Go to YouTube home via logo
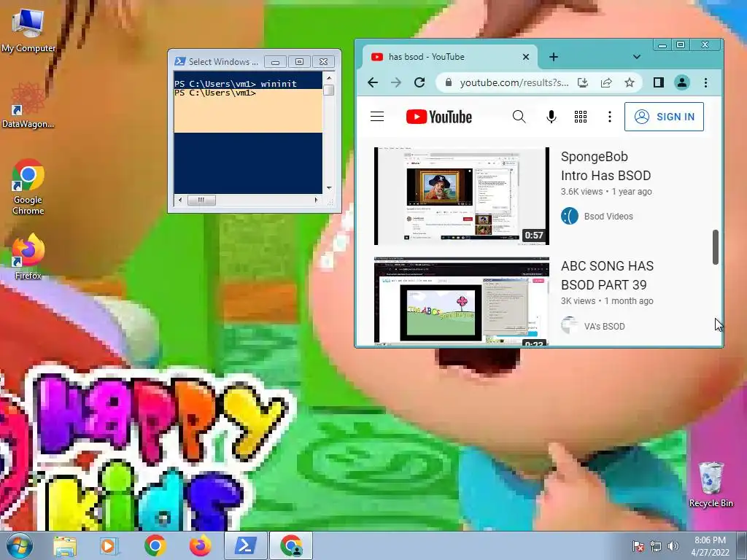The image size is (747, 560). point(438,116)
